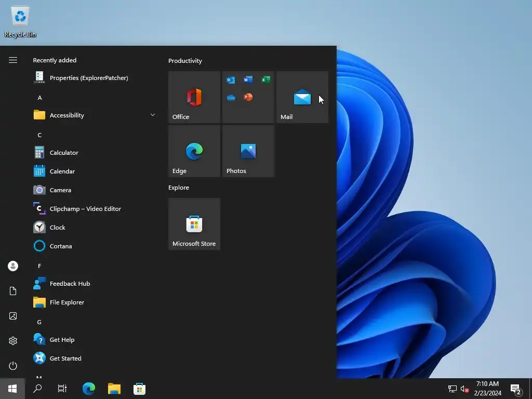Screen dimensions: 532x399
Task: Open Outlook icon in Office folder tile
Action: click(231, 80)
